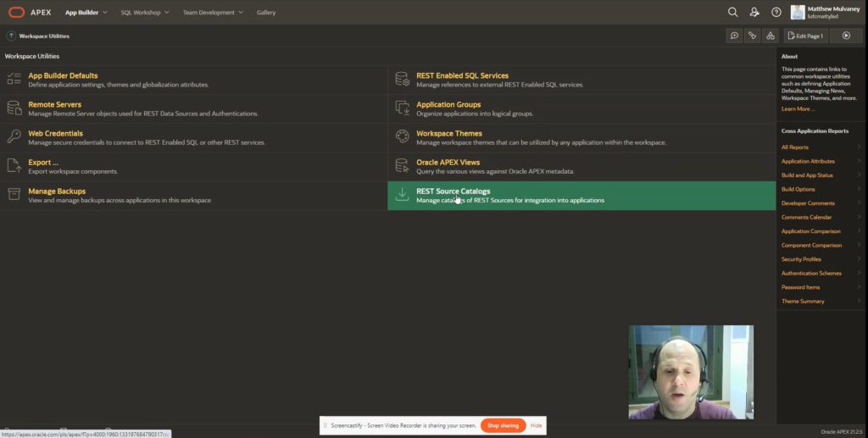Open Developer Comments report
The image size is (868, 438).
808,203
